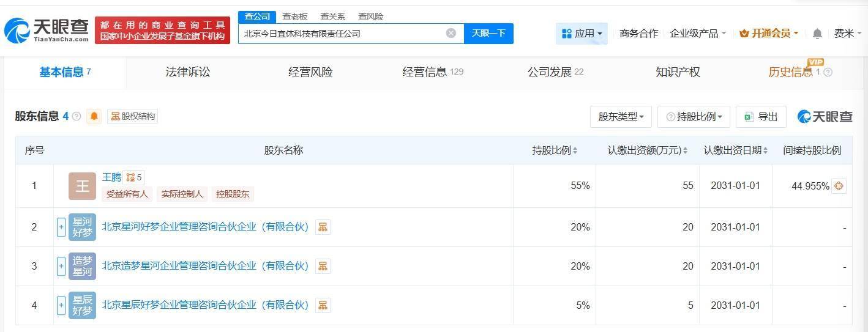Open the 应用 dropdown menu
Viewport: 868px width, 332px height.
coord(582,34)
